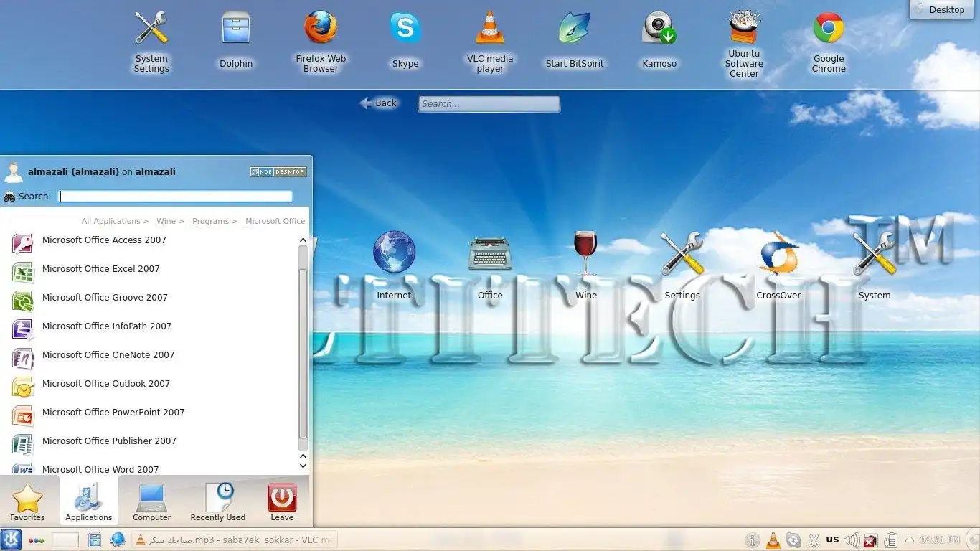Start BitSpirit application
Viewport: 980px width, 551px height.
575,40
